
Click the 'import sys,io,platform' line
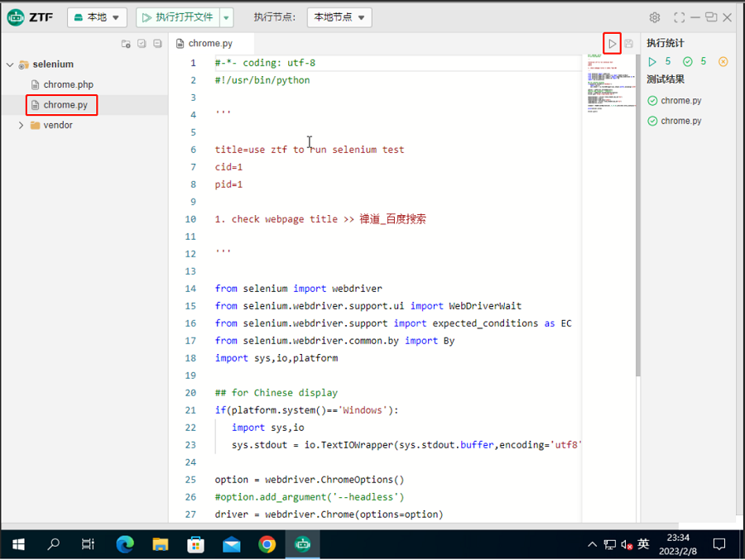coord(276,358)
